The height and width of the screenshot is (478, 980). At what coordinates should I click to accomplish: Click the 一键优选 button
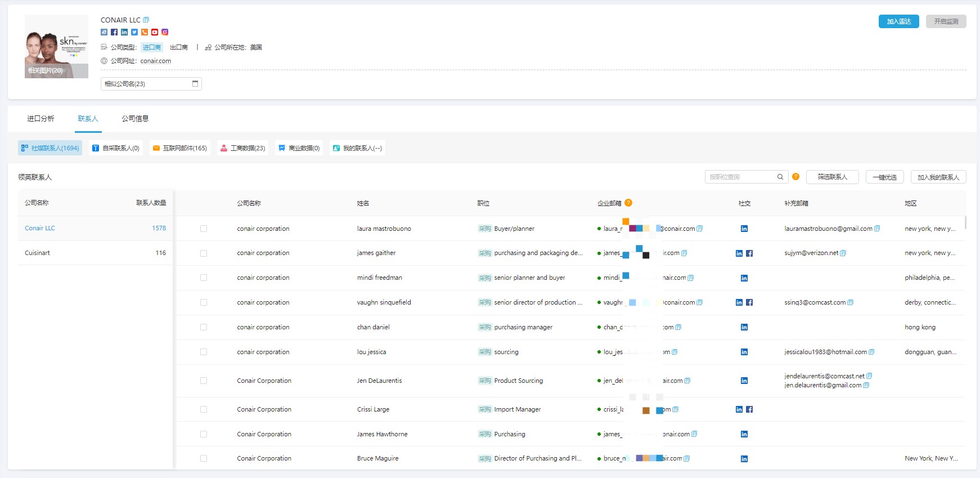(885, 177)
